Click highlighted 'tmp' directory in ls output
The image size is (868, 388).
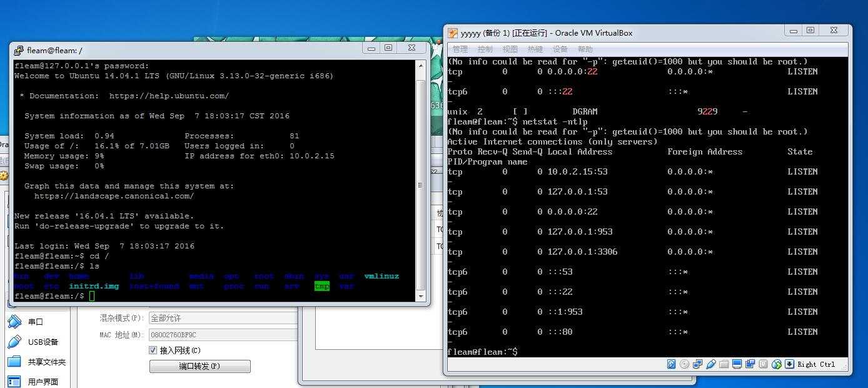click(x=322, y=286)
